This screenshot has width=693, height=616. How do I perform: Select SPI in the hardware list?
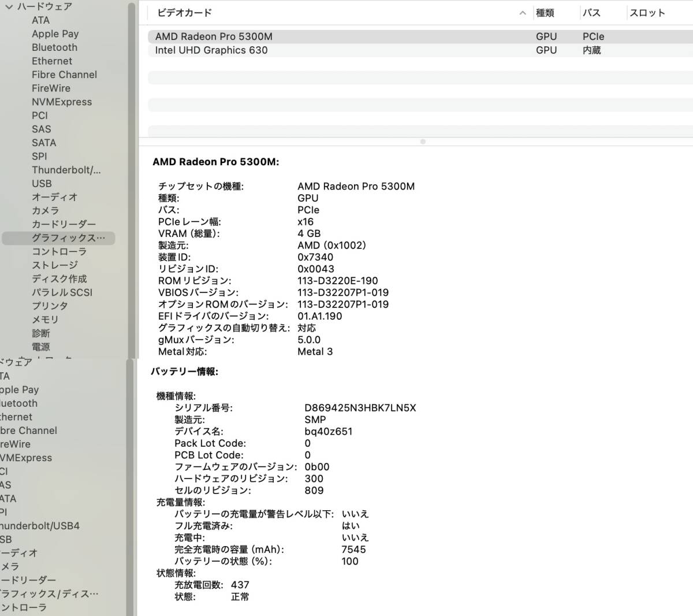[39, 156]
